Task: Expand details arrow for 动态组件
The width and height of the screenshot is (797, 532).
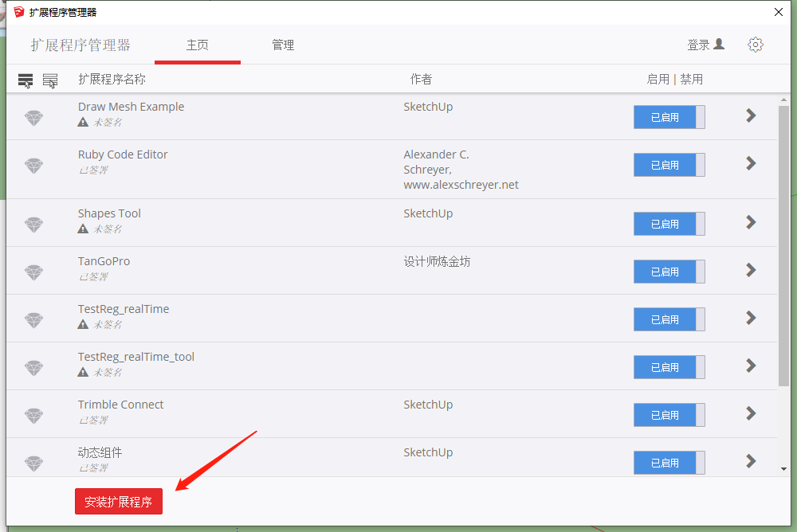Action: (751, 461)
